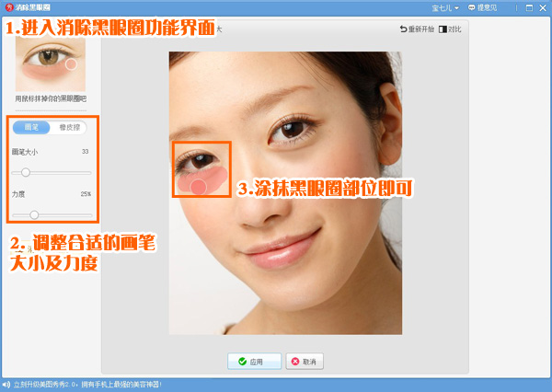Click the 重新开始 restart arrow icon

pos(404,30)
